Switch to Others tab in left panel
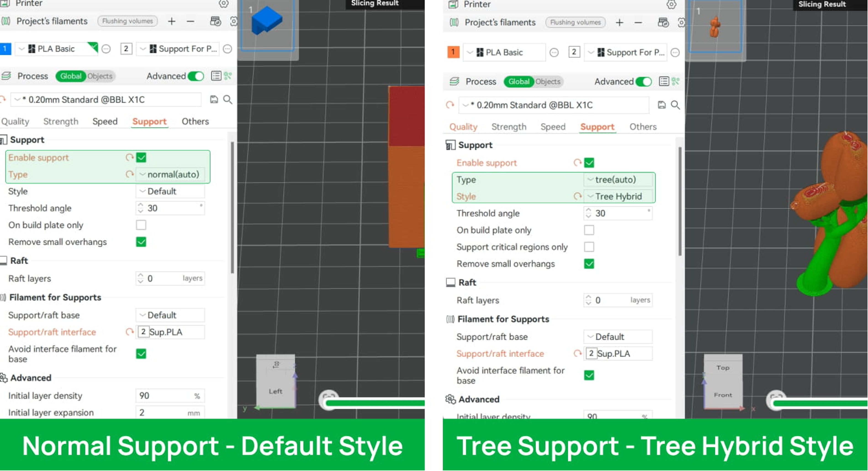 (195, 121)
